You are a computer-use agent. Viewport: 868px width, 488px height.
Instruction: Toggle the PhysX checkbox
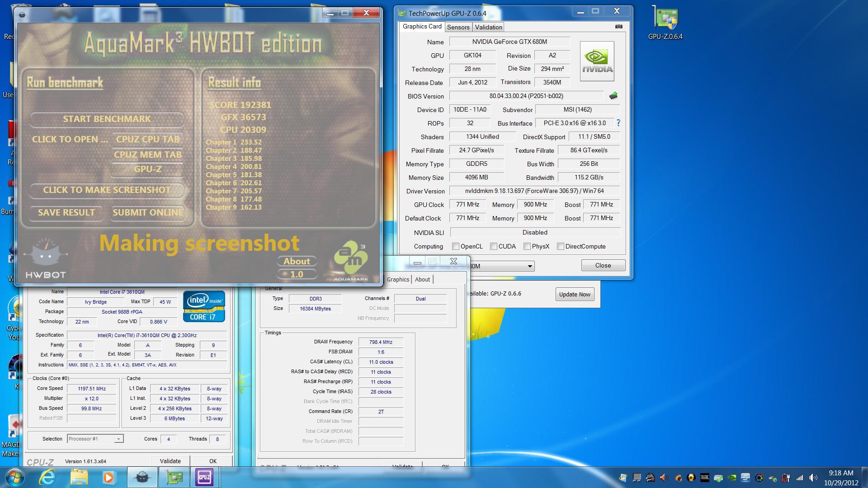(527, 246)
